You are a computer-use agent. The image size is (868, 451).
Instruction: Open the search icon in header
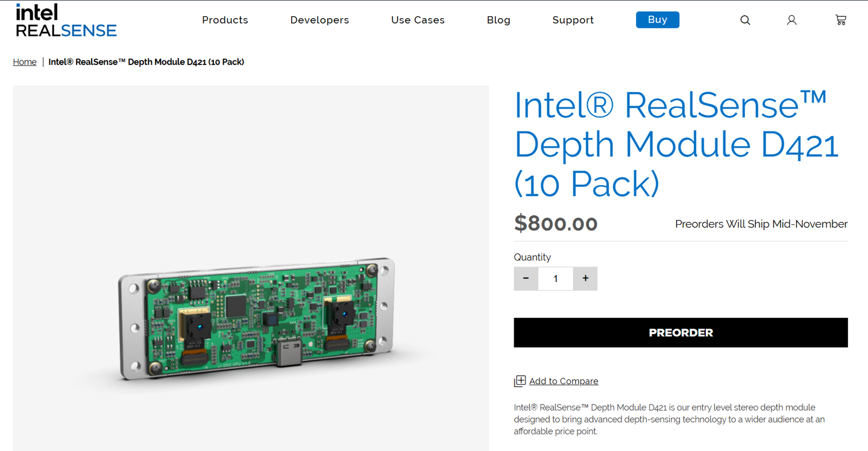click(x=745, y=20)
